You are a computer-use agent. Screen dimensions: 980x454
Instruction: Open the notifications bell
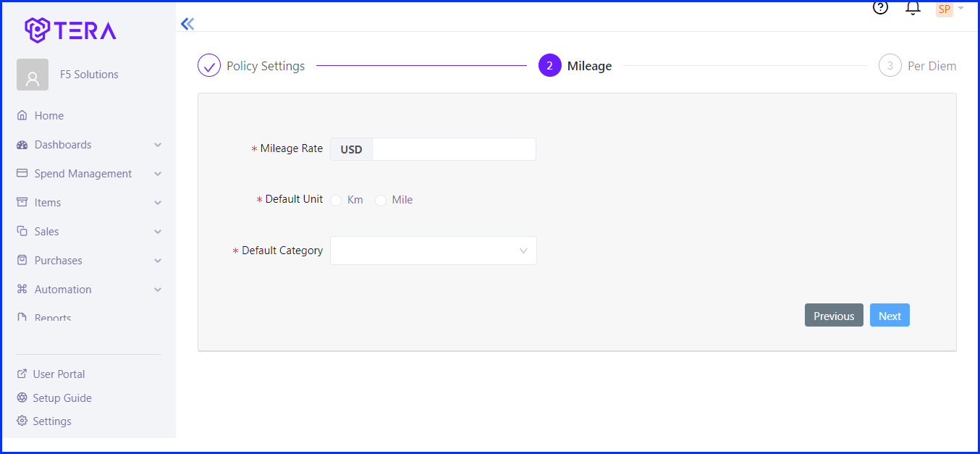(913, 8)
